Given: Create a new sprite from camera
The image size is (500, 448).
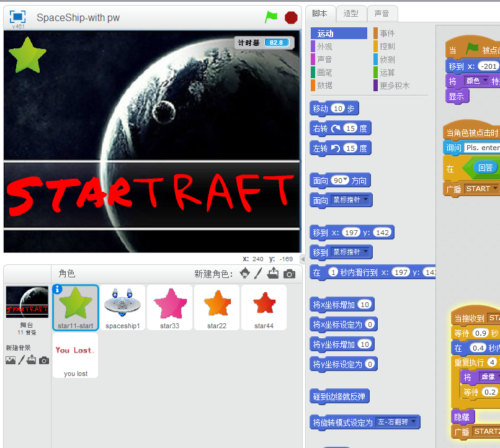Looking at the screenshot, I should point(289,274).
